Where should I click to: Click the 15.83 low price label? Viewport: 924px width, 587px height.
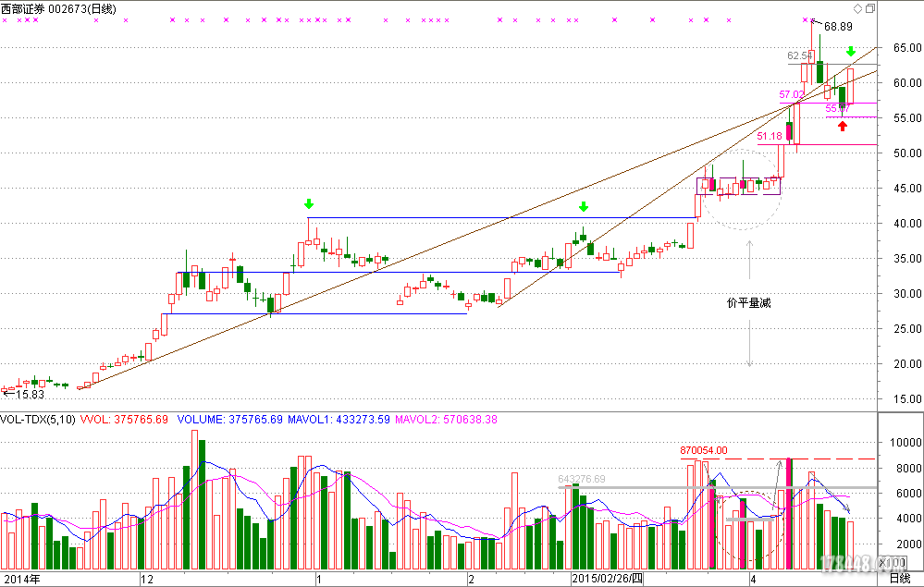(x=28, y=394)
